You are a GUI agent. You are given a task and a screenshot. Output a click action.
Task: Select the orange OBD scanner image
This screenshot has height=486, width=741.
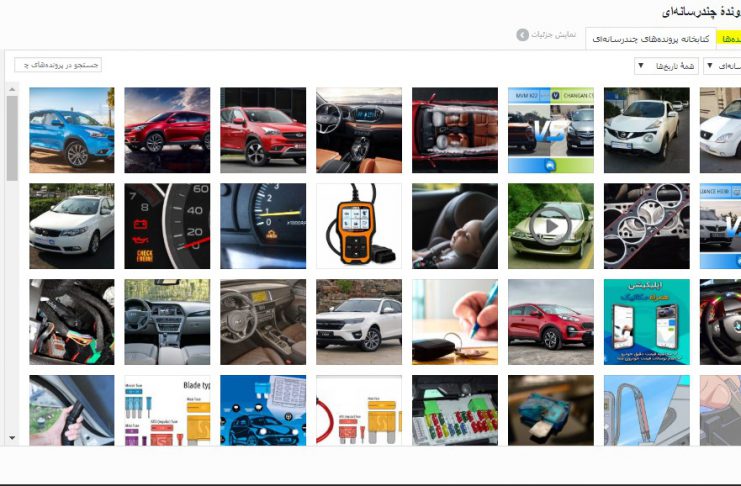359,226
